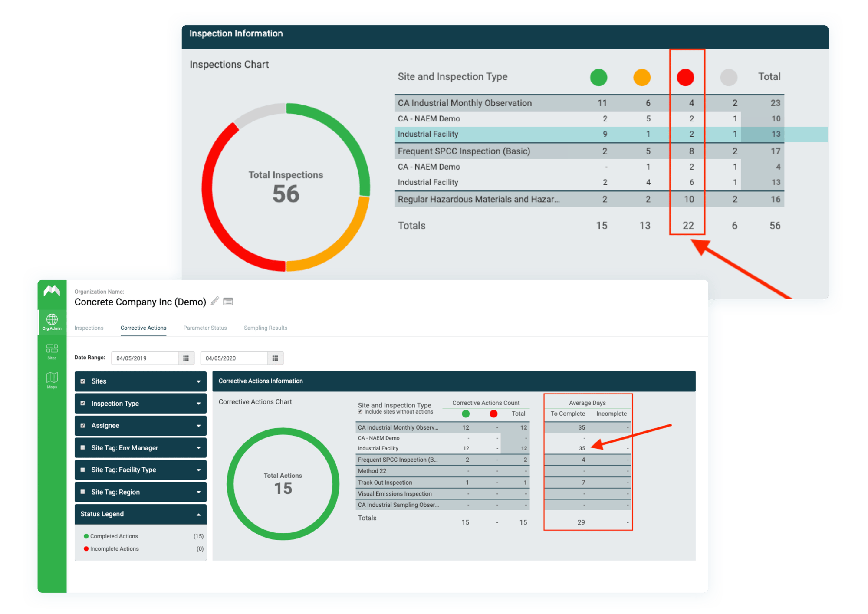The height and width of the screenshot is (614, 868).
Task: Switch to the Parameter Status tab
Action: point(205,328)
